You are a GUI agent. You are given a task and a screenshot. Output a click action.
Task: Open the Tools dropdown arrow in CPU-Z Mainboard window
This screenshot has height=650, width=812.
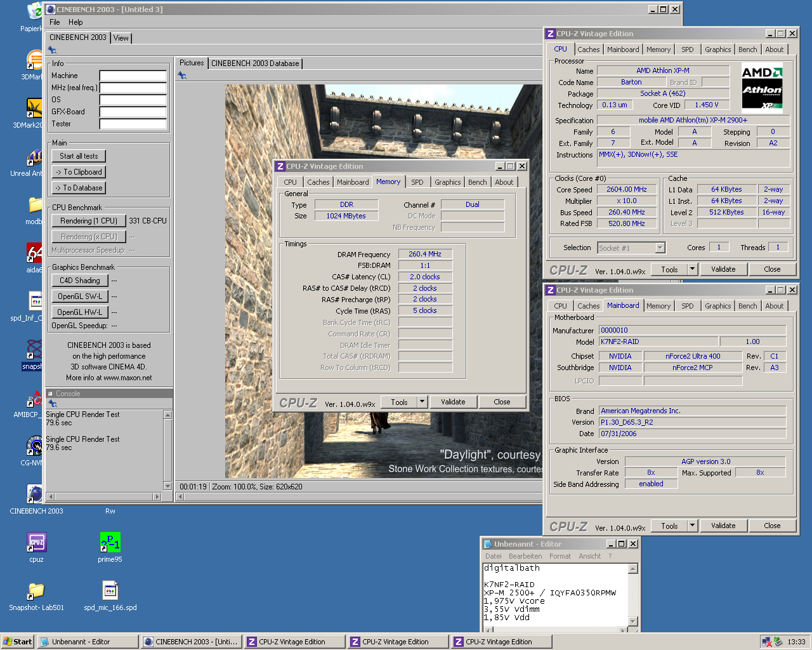coord(692,526)
